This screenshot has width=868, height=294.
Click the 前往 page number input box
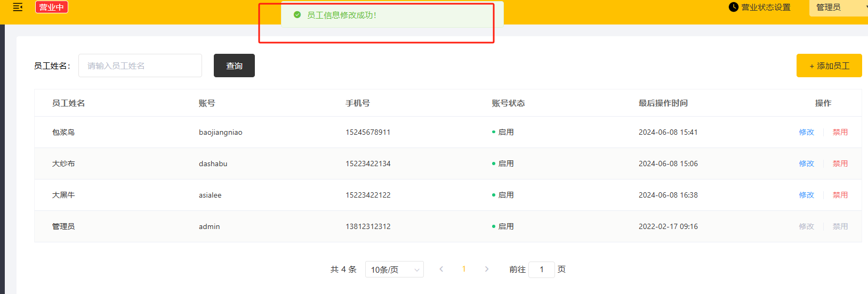[541, 269]
